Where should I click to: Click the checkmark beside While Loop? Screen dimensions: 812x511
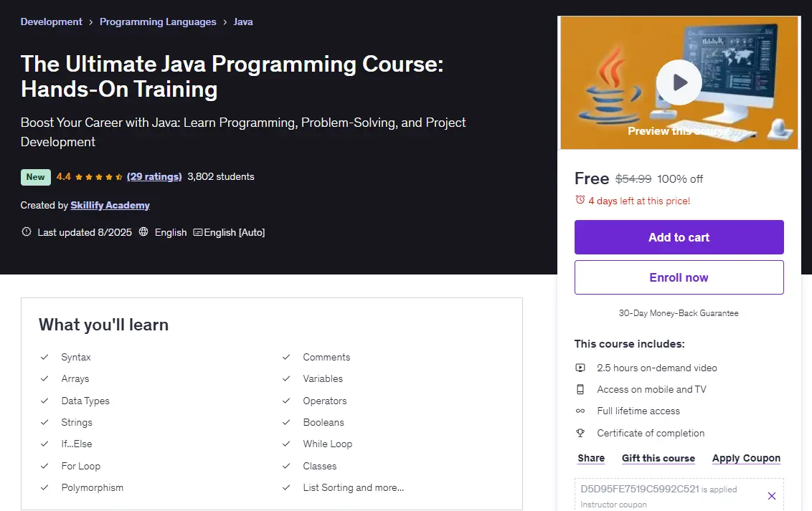pos(286,444)
